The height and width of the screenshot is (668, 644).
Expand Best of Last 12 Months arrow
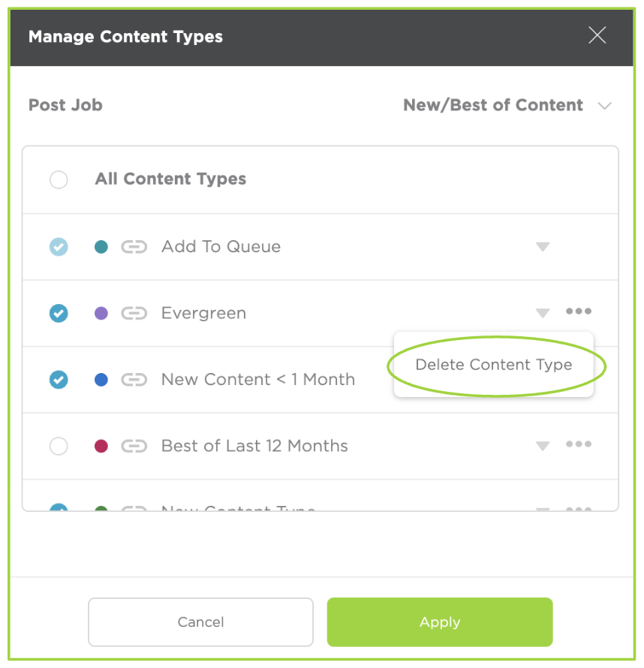click(x=543, y=446)
